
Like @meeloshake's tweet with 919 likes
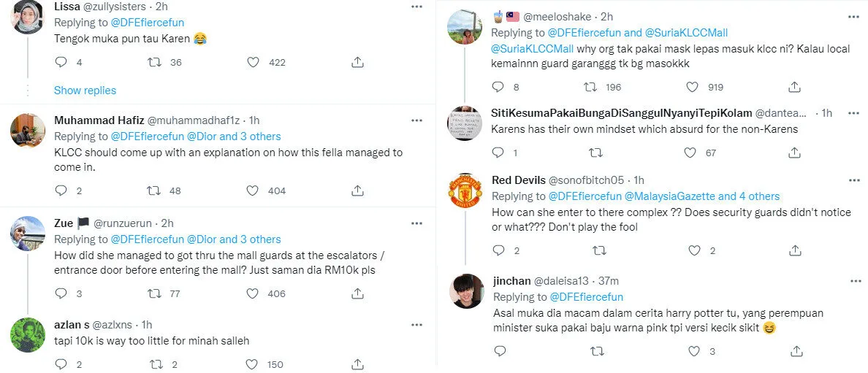click(x=693, y=87)
